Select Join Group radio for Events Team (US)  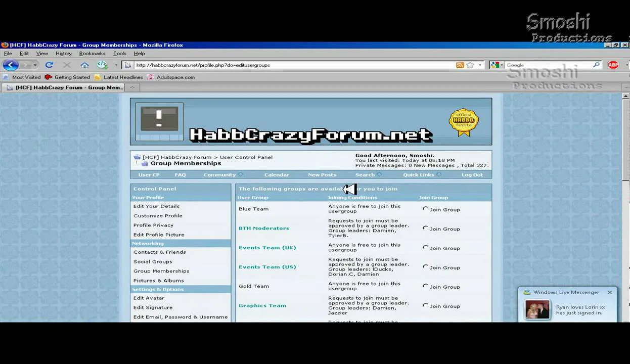pos(425,266)
